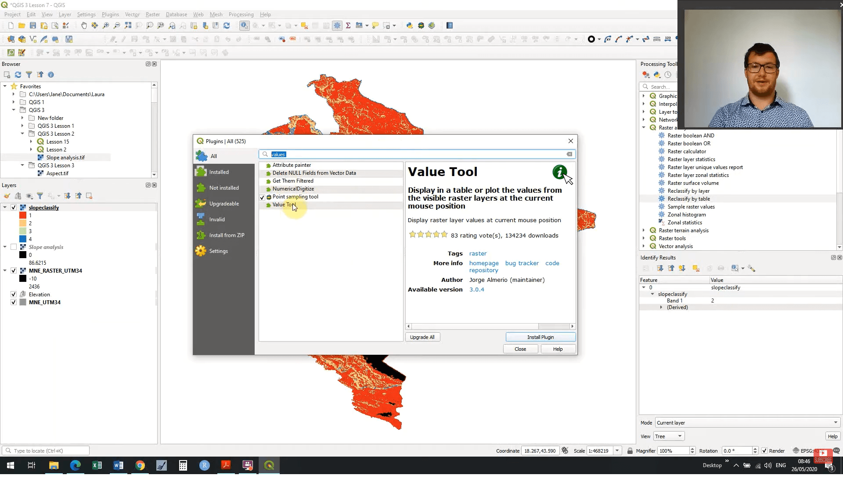Filter the Browser panel tree
Viewport: 843px width, 504px height.
tap(29, 75)
